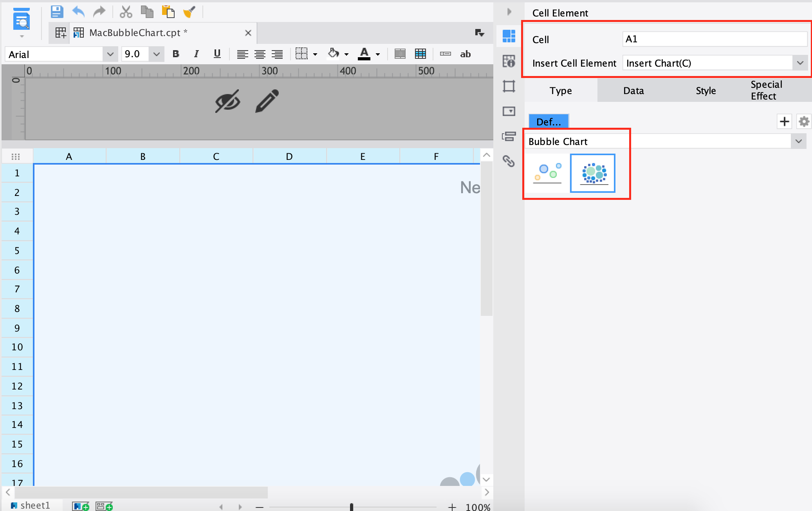Adjust the zoom slider handle

(352, 507)
